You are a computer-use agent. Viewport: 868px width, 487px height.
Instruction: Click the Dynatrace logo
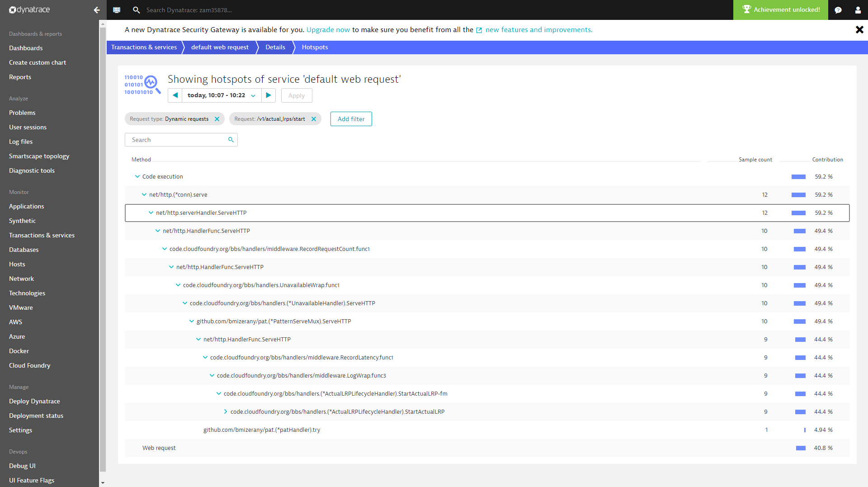coord(29,10)
